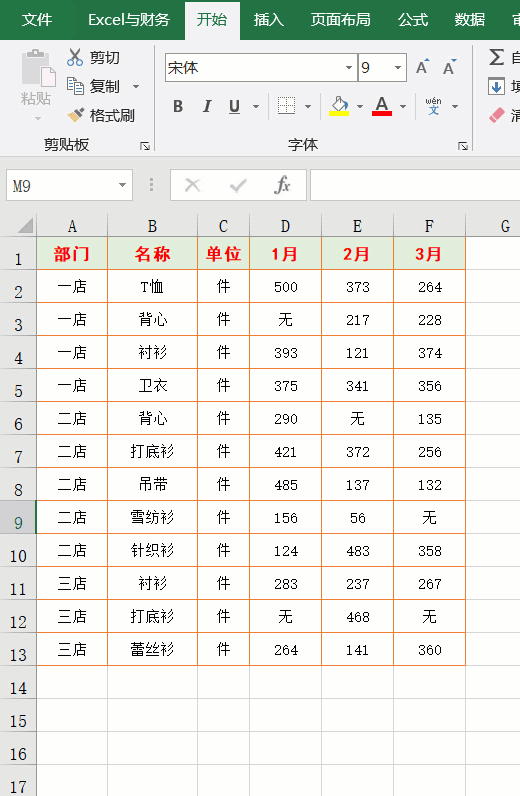Select column D header
Viewport: 520px width, 796px height.
click(285, 226)
